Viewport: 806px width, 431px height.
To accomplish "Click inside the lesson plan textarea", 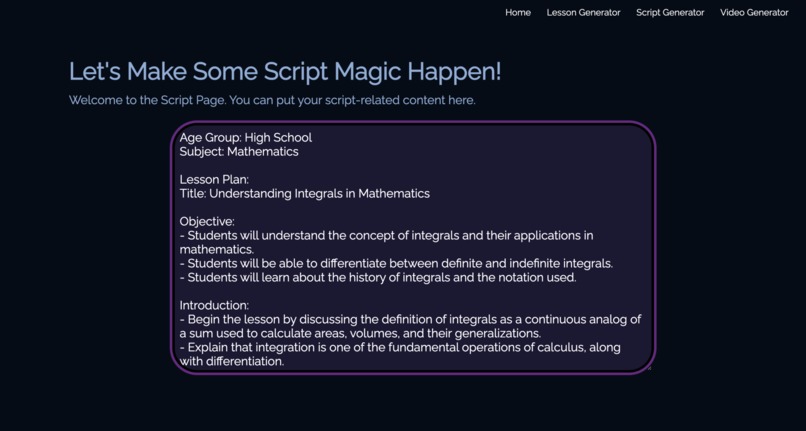I will click(x=413, y=248).
